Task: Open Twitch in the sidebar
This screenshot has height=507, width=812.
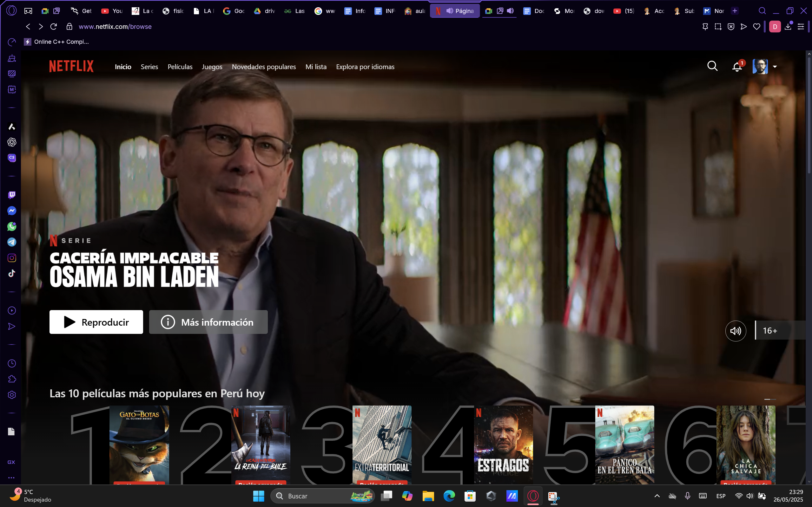Action: pos(12,195)
